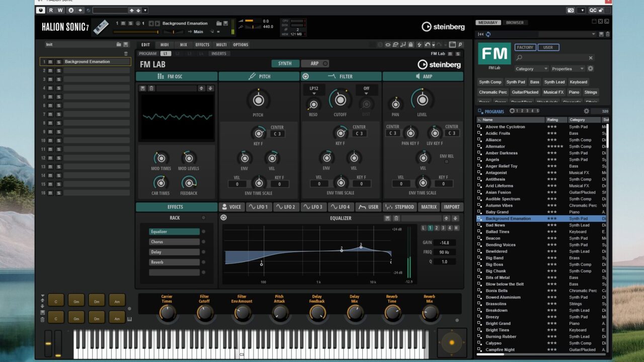Click the lightning bolt icon in editor toolbar
Image resolution: width=644 pixels, height=362 pixels.
pos(419,45)
